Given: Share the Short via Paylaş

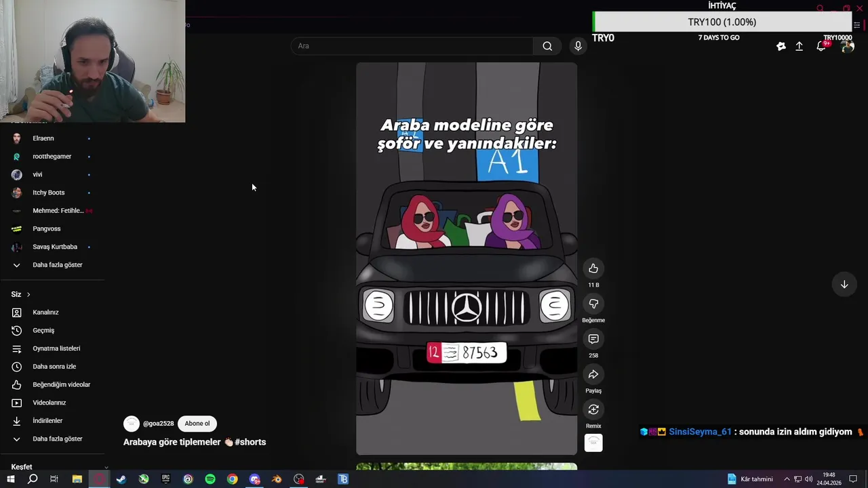Looking at the screenshot, I should point(593,374).
